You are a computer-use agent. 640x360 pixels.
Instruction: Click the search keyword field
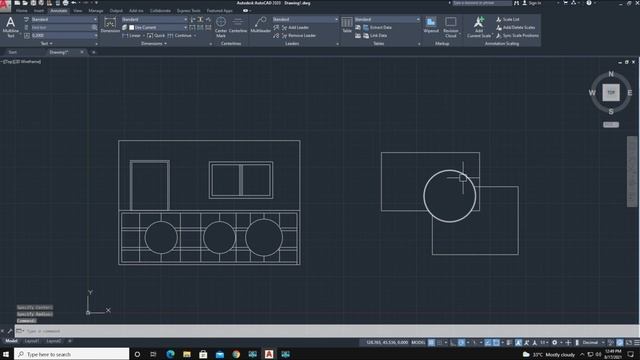(482, 3)
